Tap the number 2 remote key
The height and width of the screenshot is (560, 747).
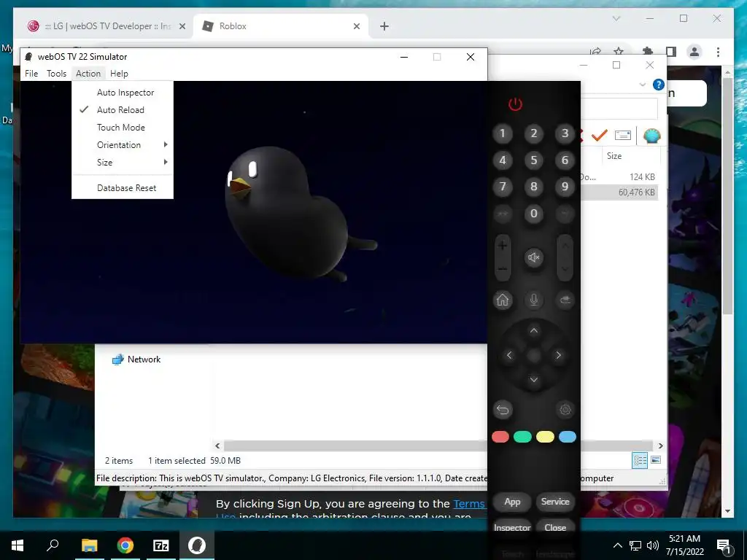(x=533, y=133)
